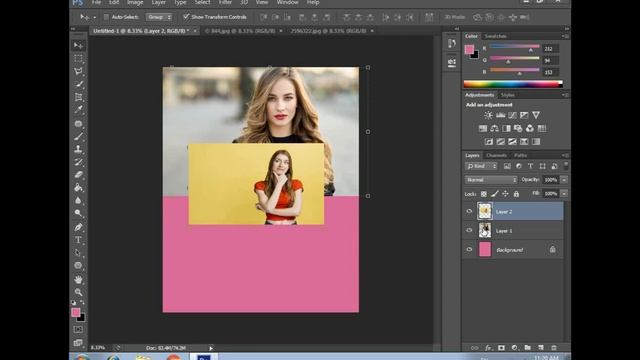The width and height of the screenshot is (640, 360).
Task: Open the Filter menu
Action: point(225,2)
